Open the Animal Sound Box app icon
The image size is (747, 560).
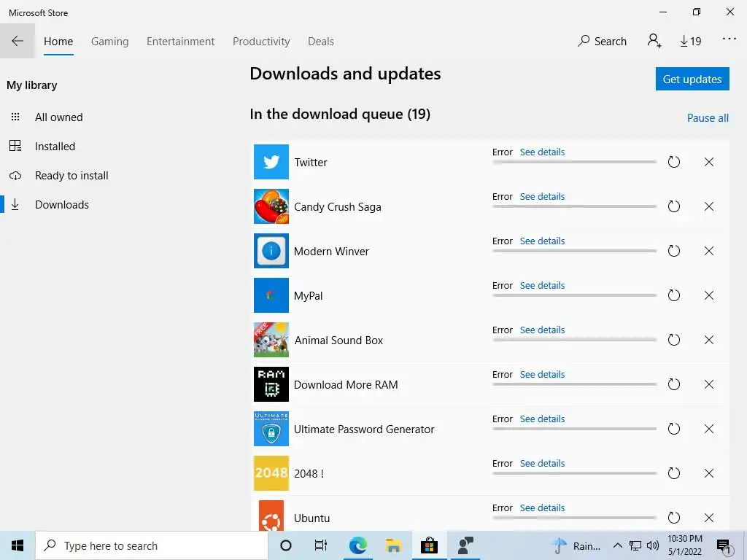[x=271, y=340]
